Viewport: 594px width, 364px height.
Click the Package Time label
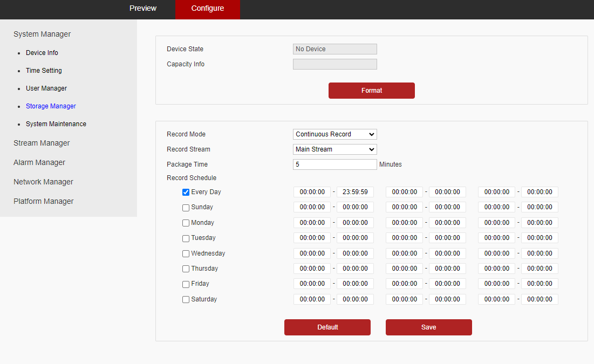187,164
